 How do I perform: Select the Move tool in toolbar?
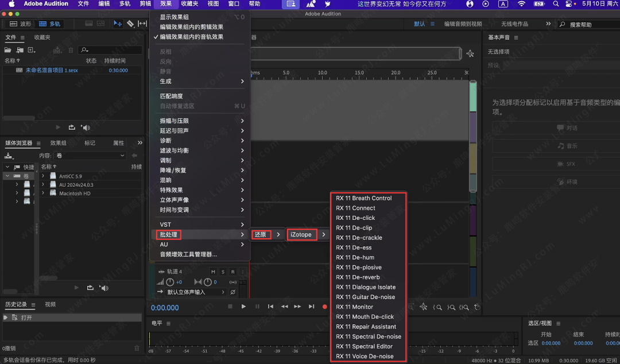tap(118, 24)
